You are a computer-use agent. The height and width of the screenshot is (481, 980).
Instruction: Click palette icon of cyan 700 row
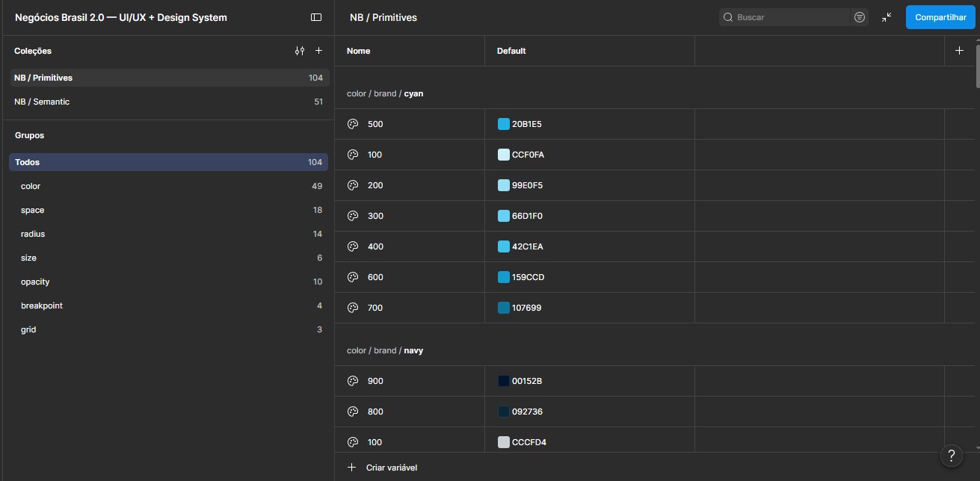click(353, 308)
